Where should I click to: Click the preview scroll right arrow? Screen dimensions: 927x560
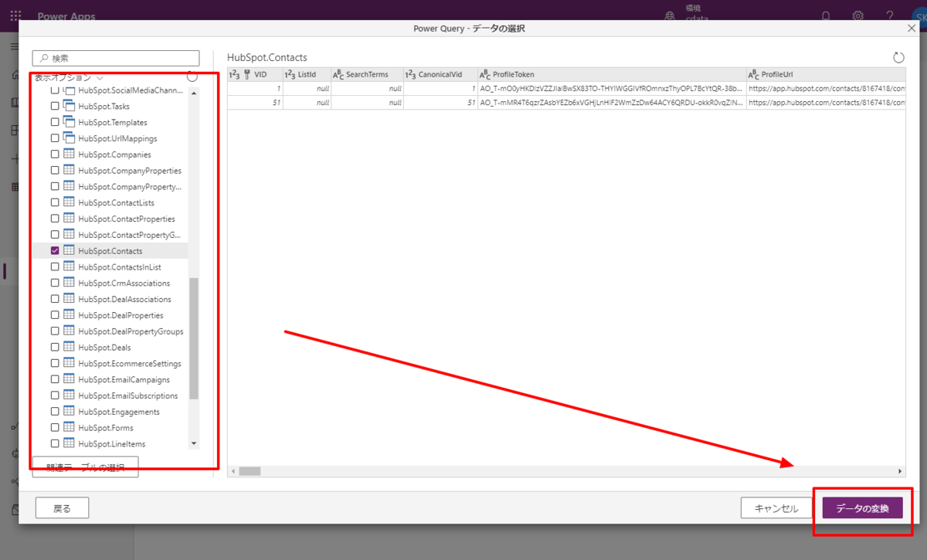pos(900,471)
